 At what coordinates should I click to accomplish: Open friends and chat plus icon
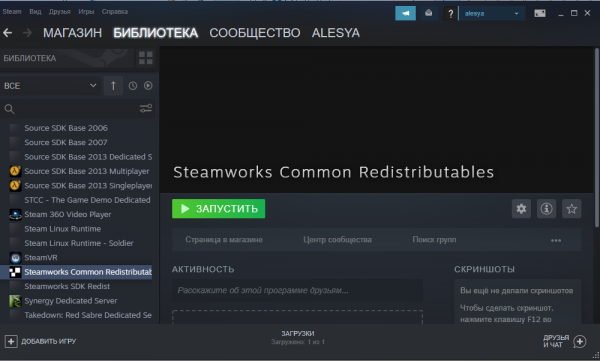580,341
